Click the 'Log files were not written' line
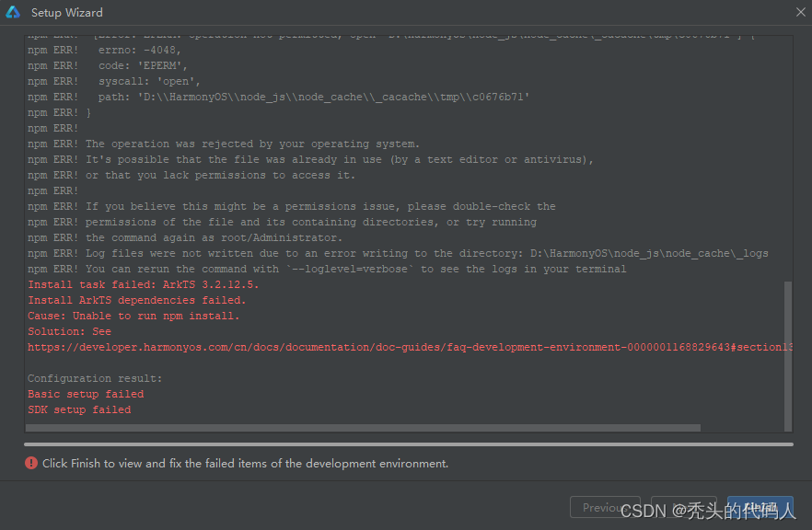 pyautogui.click(x=398, y=253)
